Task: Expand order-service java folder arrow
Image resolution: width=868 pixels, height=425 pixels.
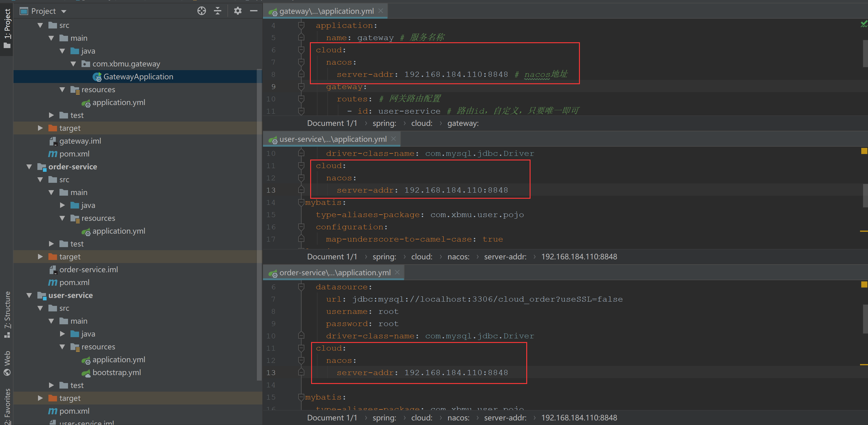Action: [x=62, y=205]
